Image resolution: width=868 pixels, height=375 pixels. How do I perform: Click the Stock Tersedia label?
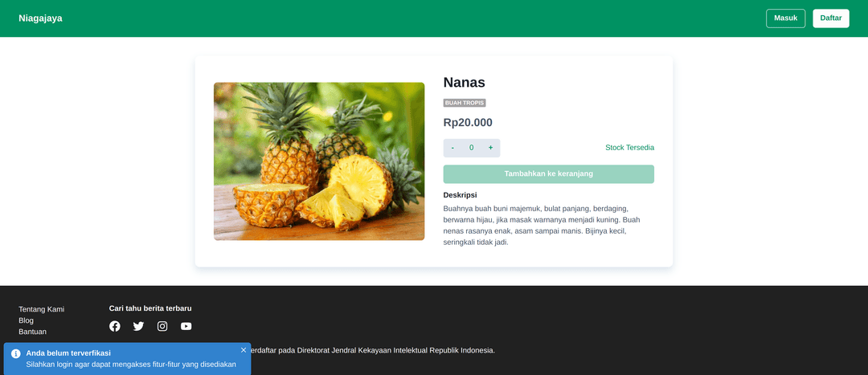click(x=629, y=148)
